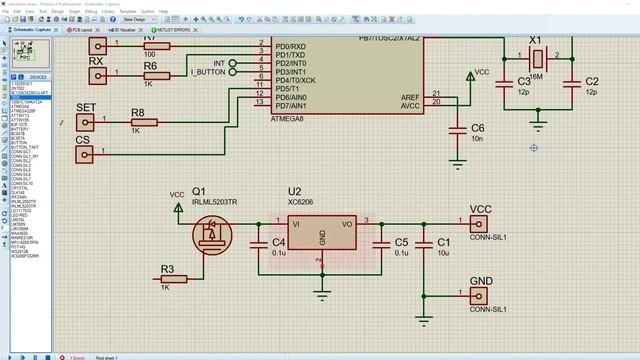
Task: Toggle the green wire autorouter icon
Action: coord(356,20)
